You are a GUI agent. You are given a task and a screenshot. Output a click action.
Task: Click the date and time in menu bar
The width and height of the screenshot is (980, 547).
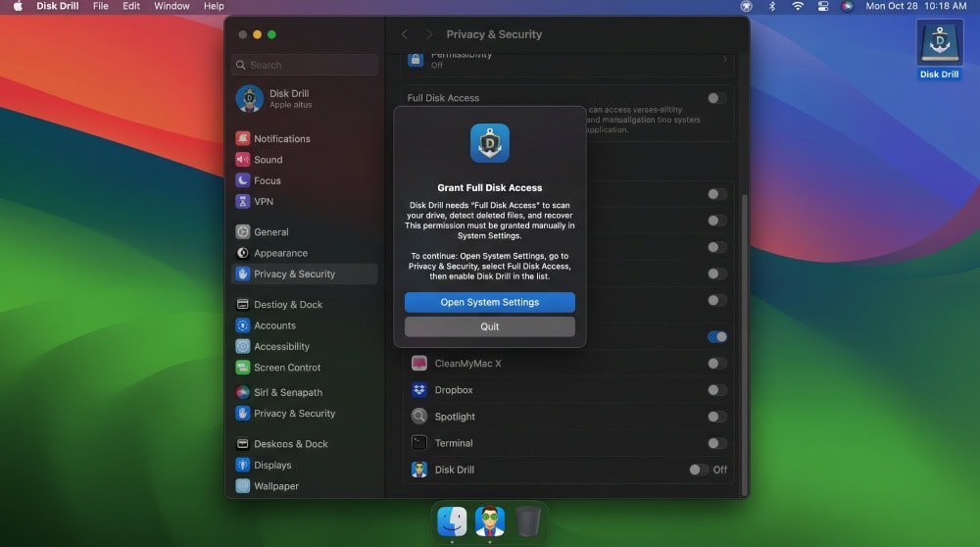(x=916, y=6)
